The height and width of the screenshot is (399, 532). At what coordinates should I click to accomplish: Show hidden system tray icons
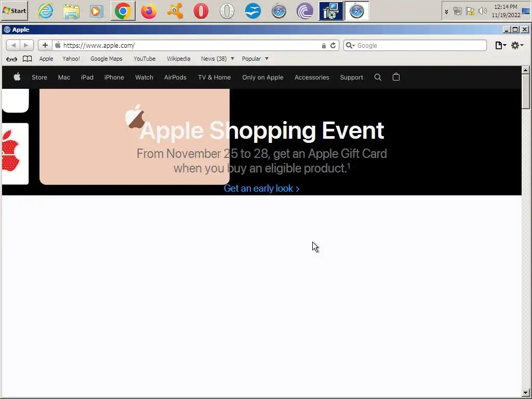tap(446, 11)
